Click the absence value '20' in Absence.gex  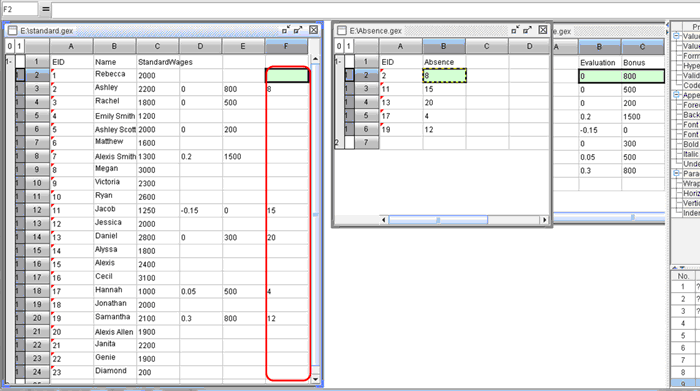(444, 102)
